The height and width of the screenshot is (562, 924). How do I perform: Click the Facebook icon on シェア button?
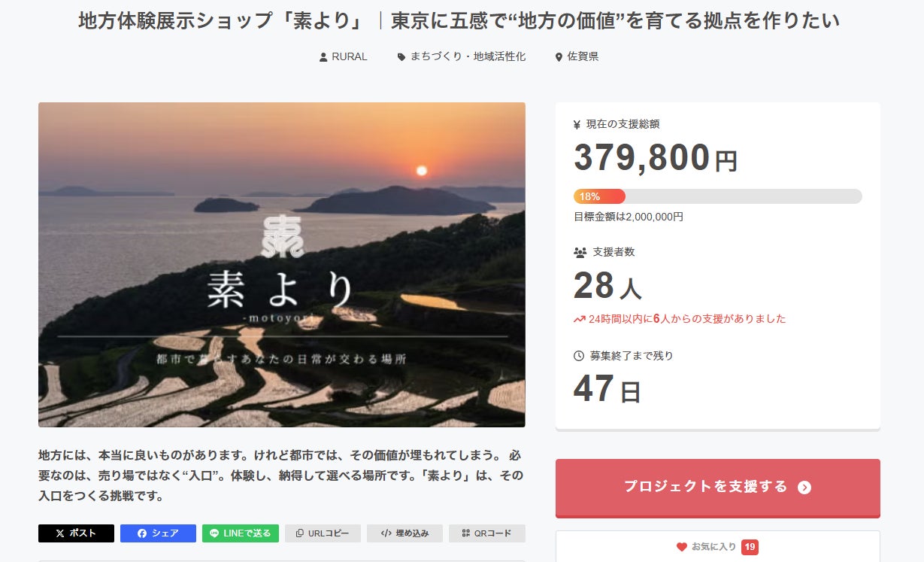pyautogui.click(x=143, y=533)
